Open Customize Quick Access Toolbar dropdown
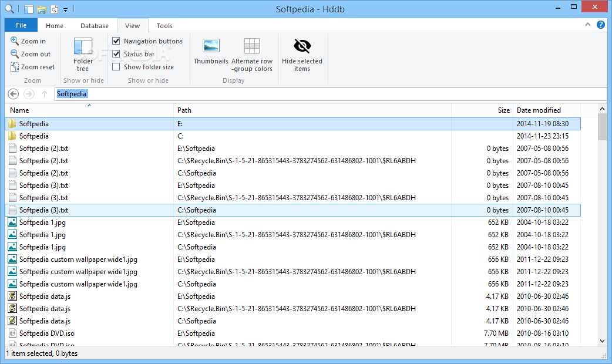Viewport: 612px width, 364px height. [x=66, y=10]
